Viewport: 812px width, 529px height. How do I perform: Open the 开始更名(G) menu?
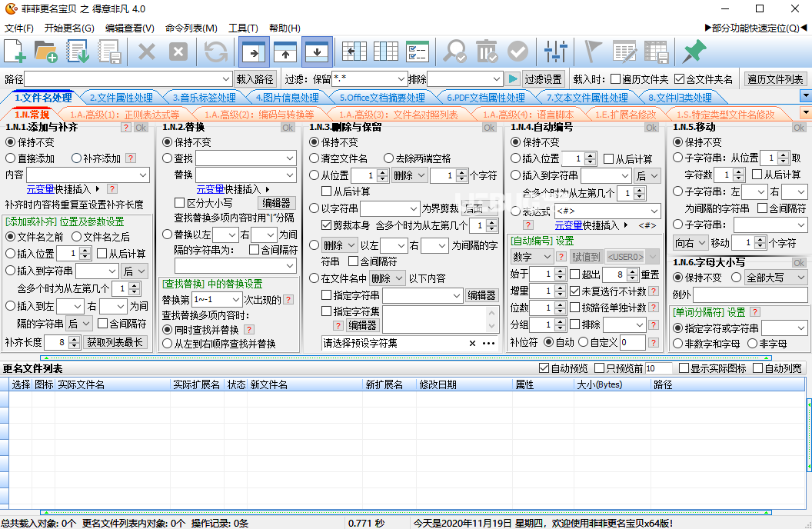(x=69, y=28)
